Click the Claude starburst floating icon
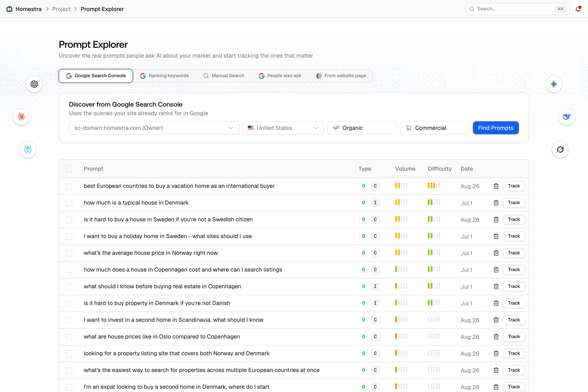588x392 pixels. (21, 117)
